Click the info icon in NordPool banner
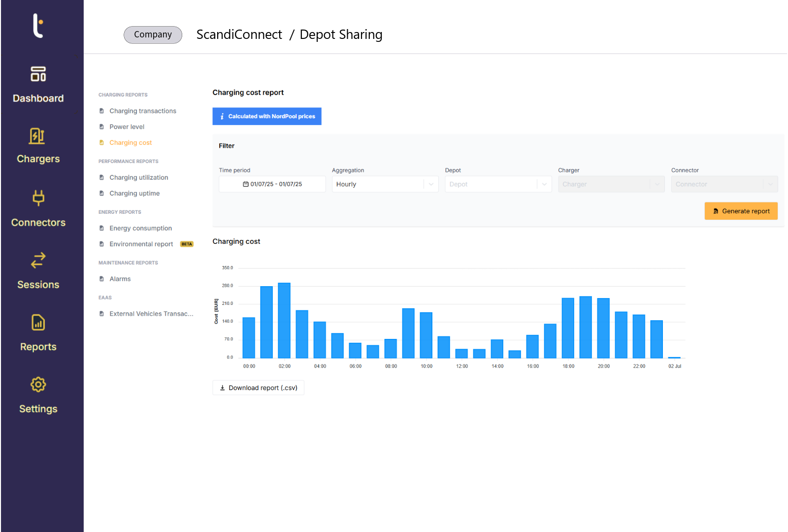This screenshot has height=532, width=788. (x=222, y=117)
